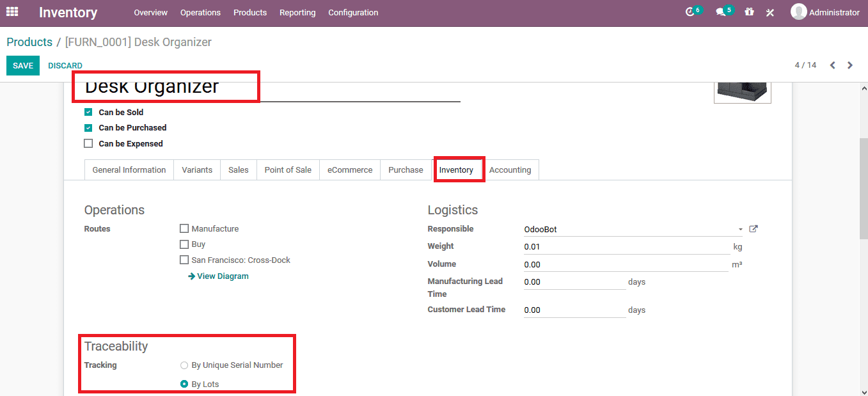Screen dimensions: 868x396
Task: Open the Overview menu
Action: coord(151,13)
